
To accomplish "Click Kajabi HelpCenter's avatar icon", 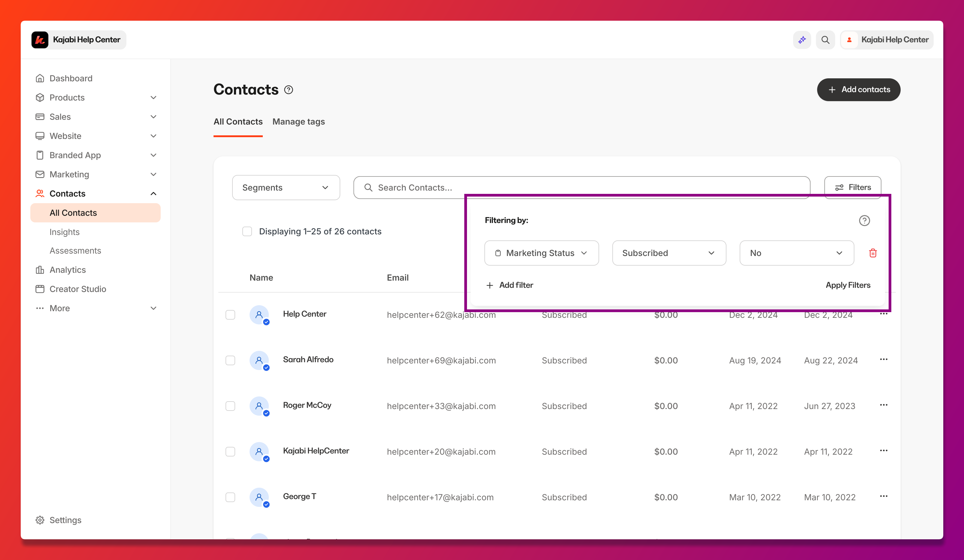I will click(259, 452).
